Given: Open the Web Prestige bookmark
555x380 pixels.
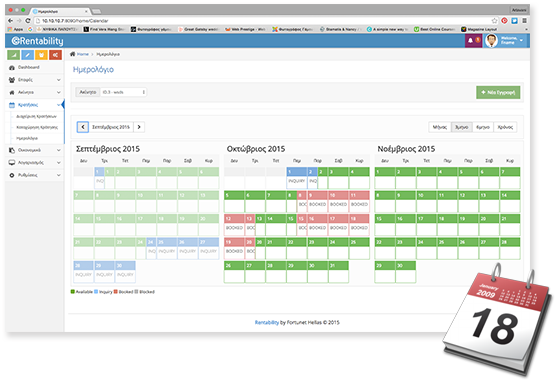Looking at the screenshot, I should [245, 29].
